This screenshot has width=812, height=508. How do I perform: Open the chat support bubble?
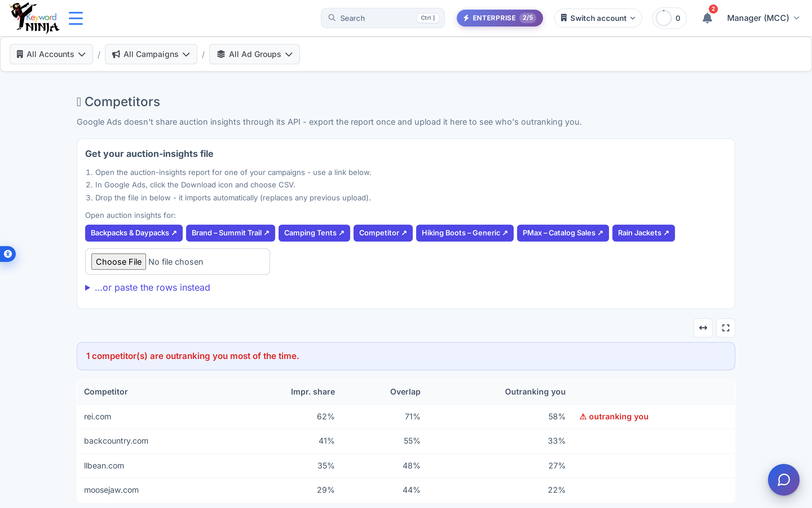[x=784, y=479]
